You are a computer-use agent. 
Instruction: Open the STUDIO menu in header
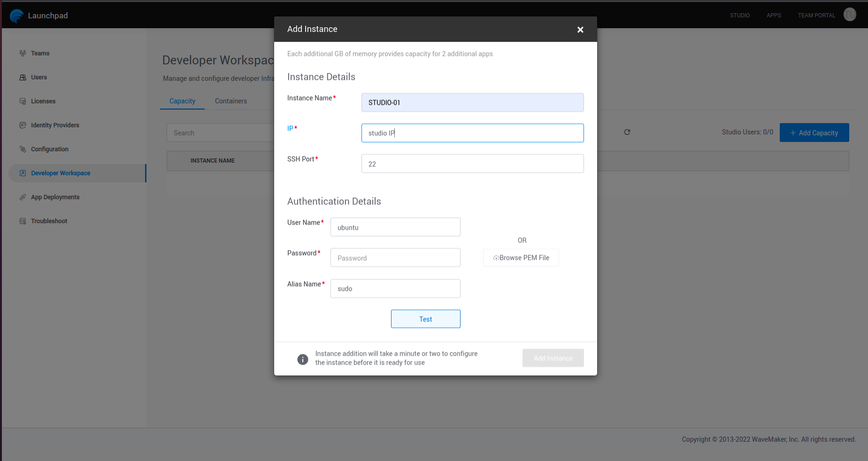point(739,16)
